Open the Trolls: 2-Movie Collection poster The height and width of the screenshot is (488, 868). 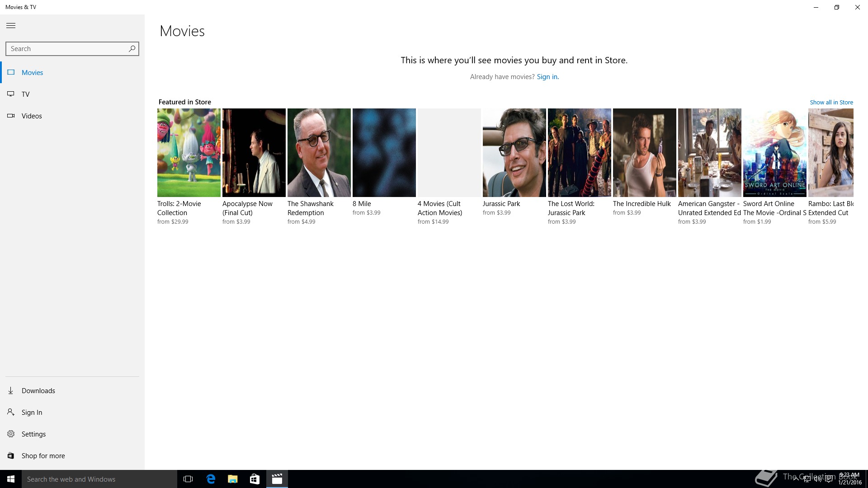(189, 153)
